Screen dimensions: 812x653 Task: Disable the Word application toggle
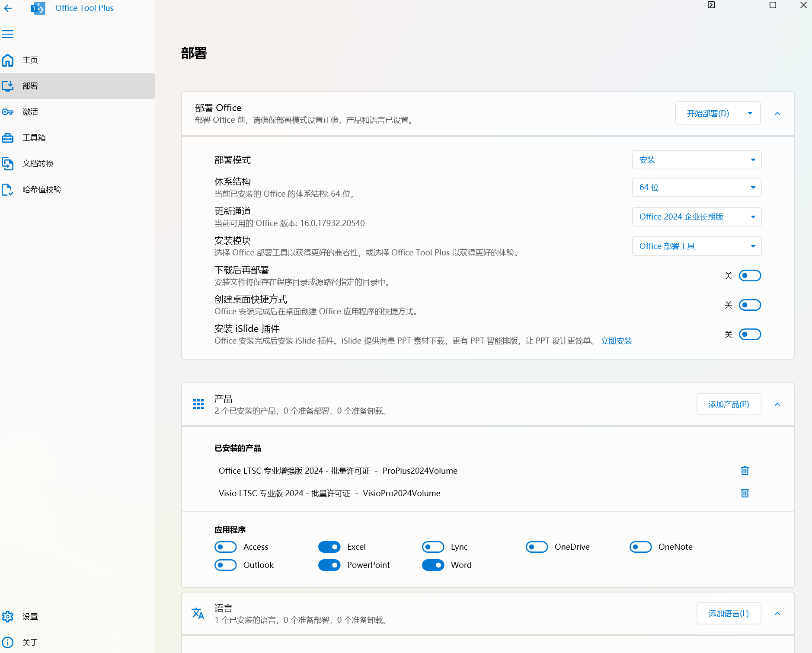coord(433,565)
